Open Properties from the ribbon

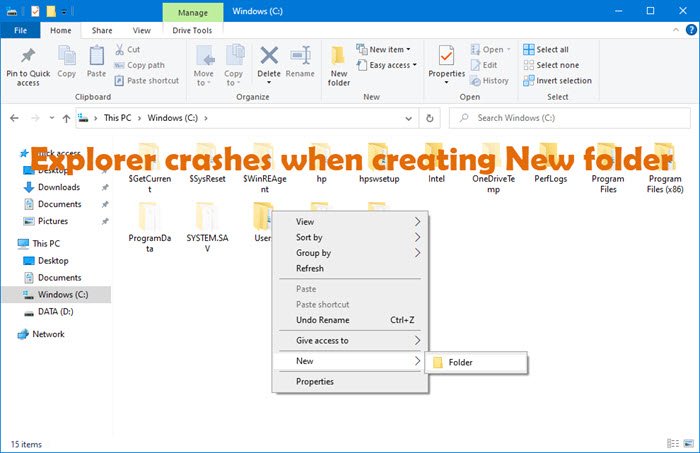coord(446,65)
